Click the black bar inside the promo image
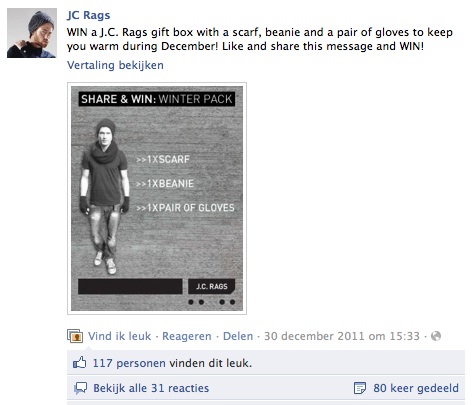 click(130, 286)
